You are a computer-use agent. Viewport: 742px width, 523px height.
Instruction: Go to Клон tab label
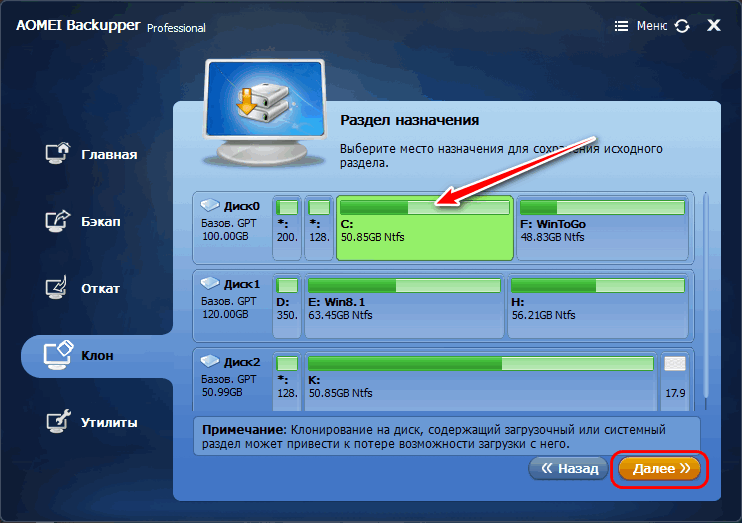[97, 356]
